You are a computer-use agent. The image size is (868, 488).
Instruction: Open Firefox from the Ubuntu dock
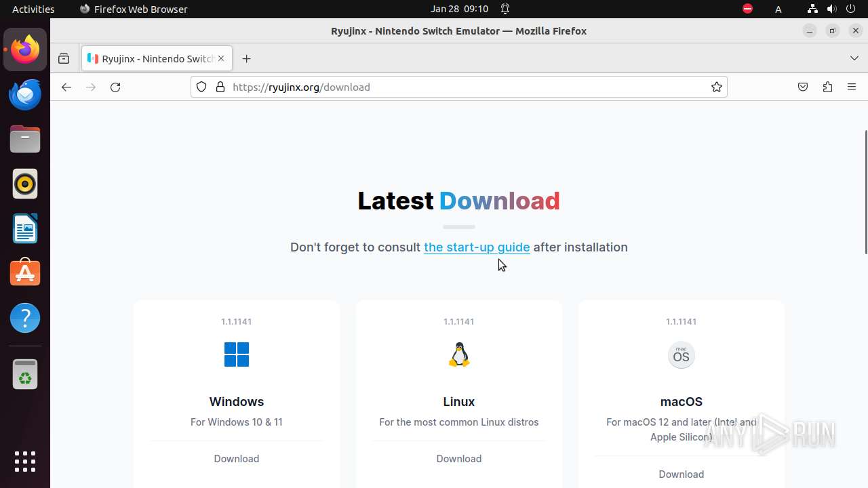(x=25, y=49)
